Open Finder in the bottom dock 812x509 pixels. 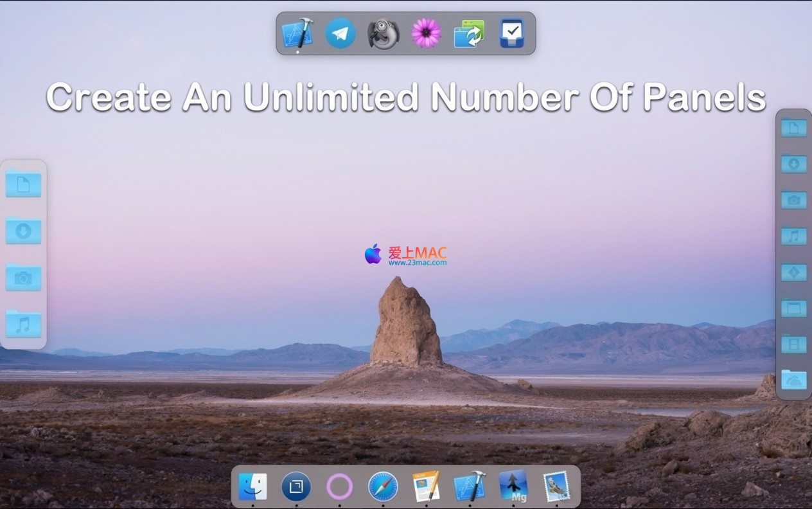coord(252,487)
